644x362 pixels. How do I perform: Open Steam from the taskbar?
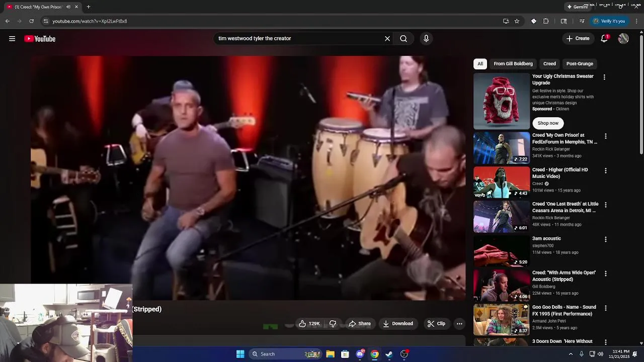coord(389,354)
